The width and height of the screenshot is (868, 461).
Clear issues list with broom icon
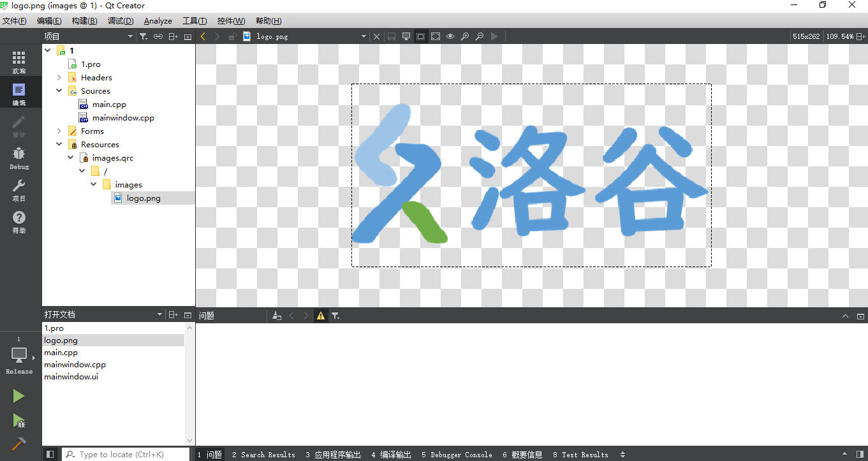pyautogui.click(x=276, y=316)
